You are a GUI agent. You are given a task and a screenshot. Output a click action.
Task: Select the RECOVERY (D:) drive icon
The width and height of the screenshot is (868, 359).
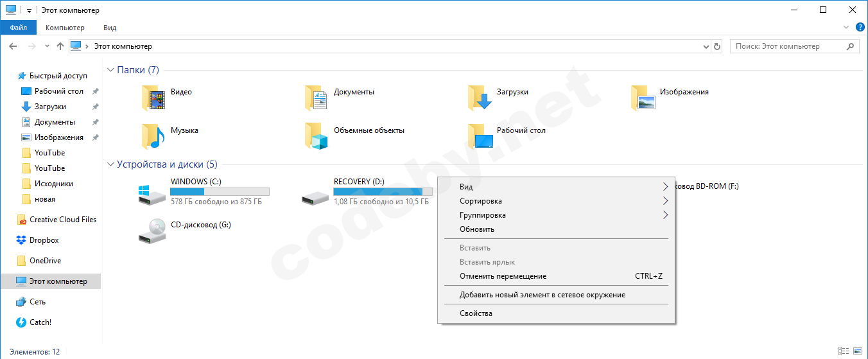(315, 197)
